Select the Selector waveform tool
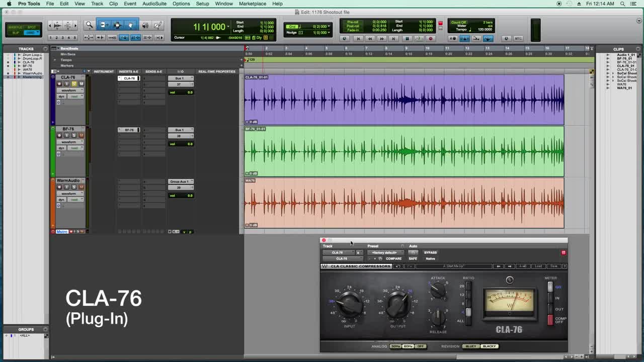This screenshot has height=362, width=644. (x=117, y=25)
